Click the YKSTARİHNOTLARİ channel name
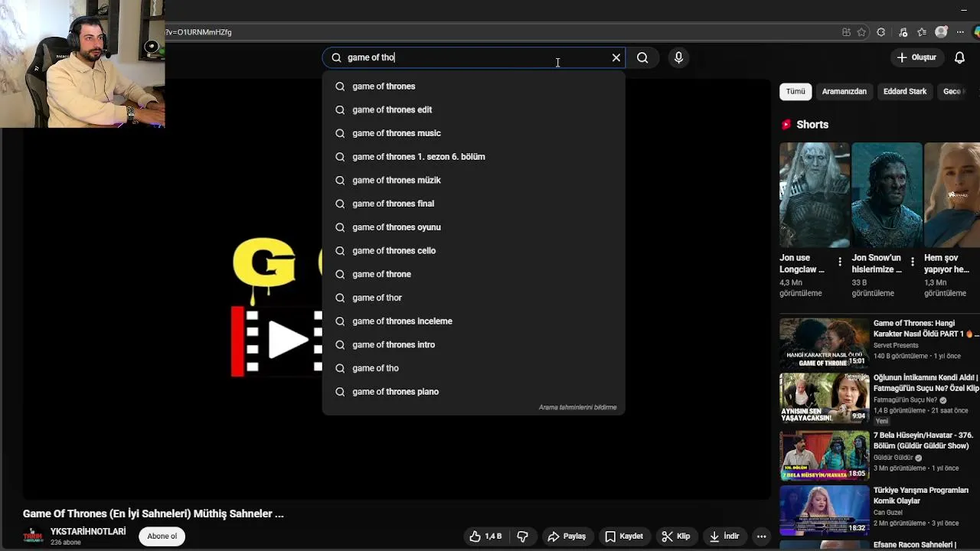 coord(88,531)
